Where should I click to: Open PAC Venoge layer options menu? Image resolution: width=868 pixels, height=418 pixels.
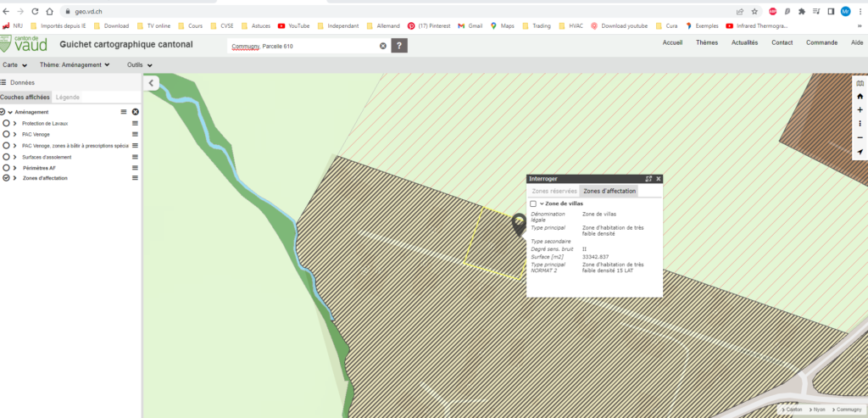click(x=135, y=135)
